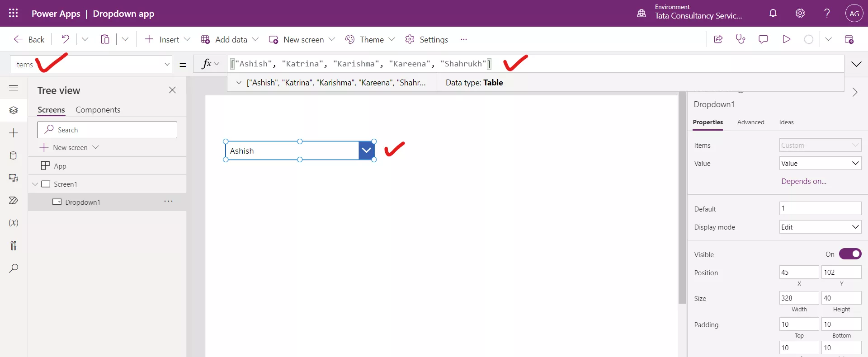
Task: Open the Value property dropdown
Action: point(820,163)
